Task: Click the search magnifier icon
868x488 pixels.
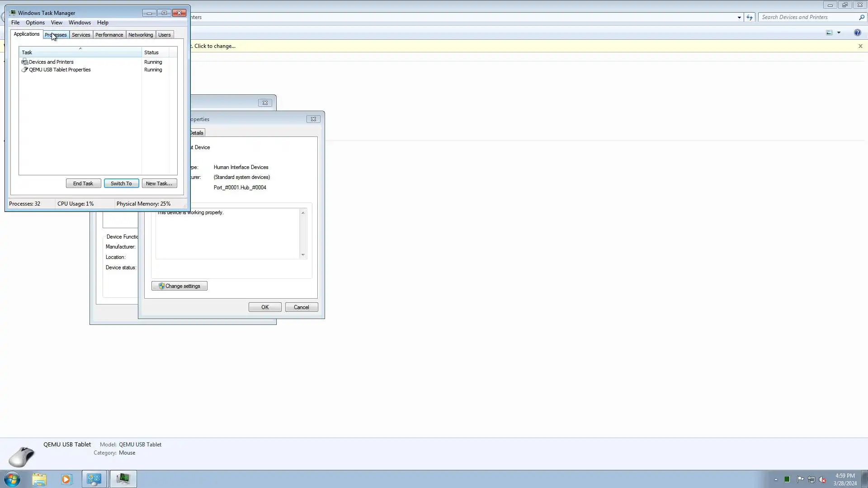Action: (x=861, y=17)
